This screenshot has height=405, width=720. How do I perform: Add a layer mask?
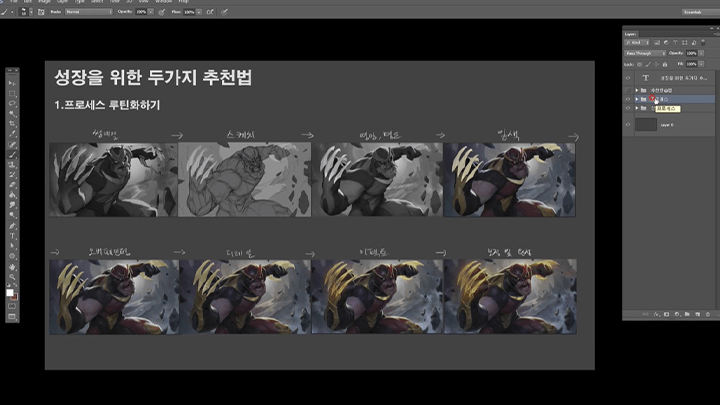pos(666,314)
